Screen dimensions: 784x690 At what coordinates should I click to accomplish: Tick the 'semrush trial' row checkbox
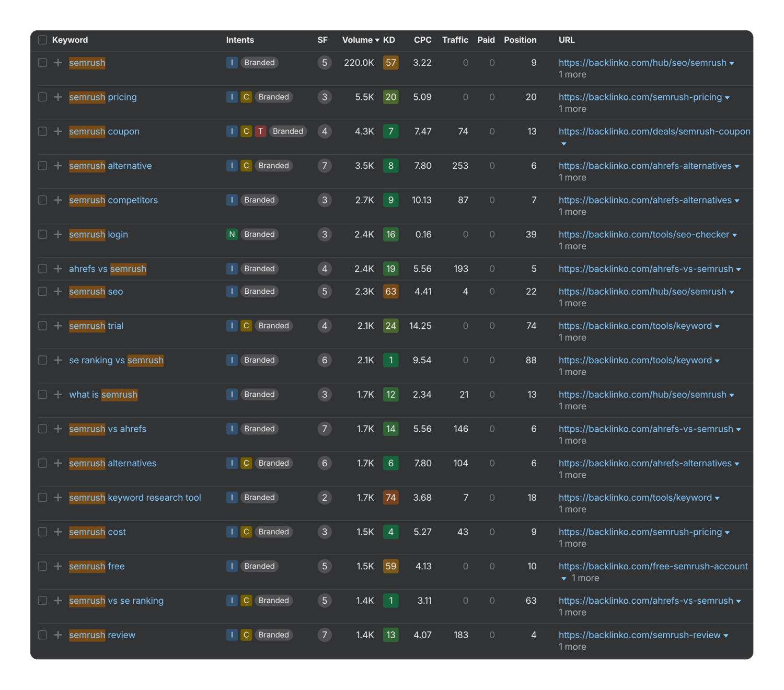[x=43, y=326]
